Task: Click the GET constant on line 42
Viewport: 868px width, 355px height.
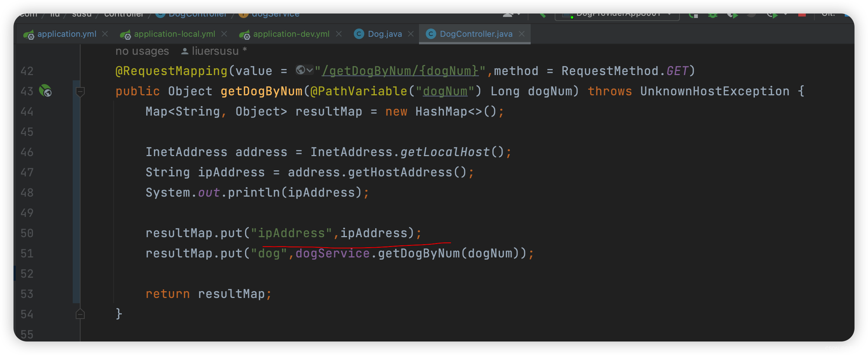Action: pos(677,71)
